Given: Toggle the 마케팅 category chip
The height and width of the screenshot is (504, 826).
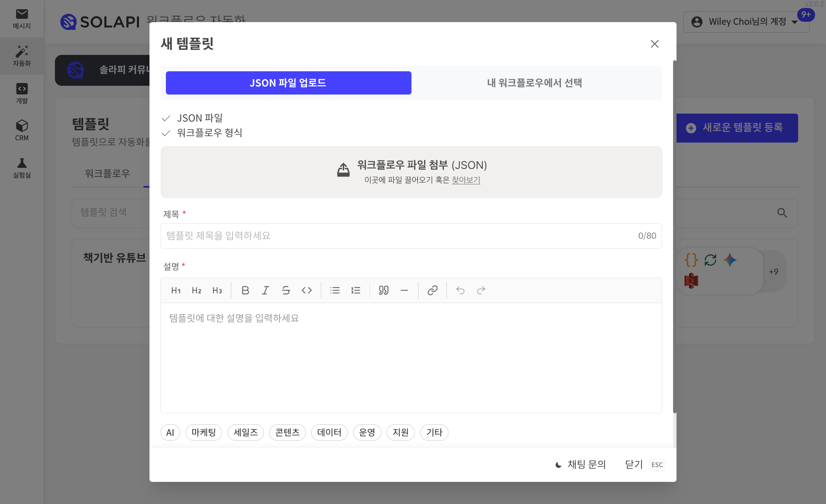Looking at the screenshot, I should click(x=204, y=433).
